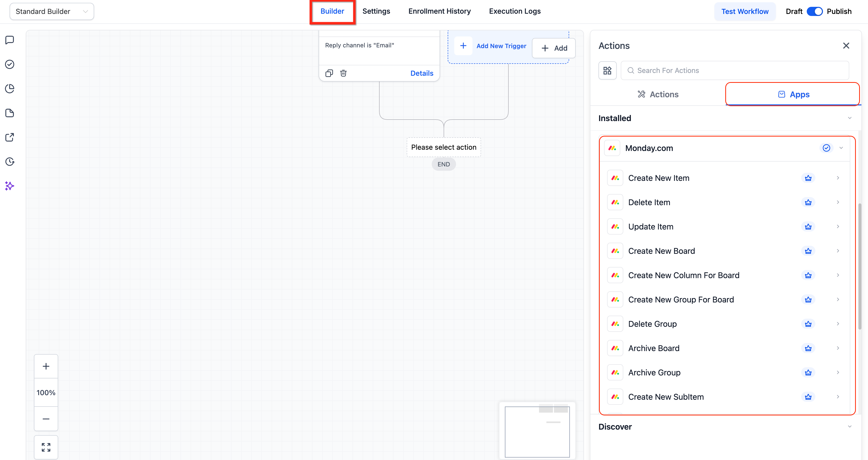868x460 pixels.
Task: Click the apps grid icon beside search
Action: 607,70
